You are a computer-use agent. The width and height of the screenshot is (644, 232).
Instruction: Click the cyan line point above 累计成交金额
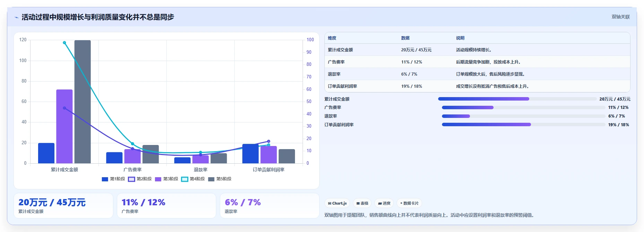pos(64,43)
